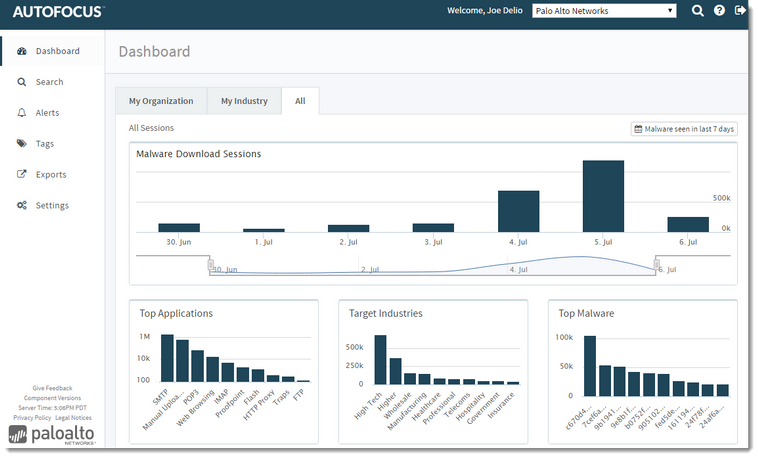The width and height of the screenshot is (758, 458).
Task: Click the Tags icon in sidebar
Action: pyautogui.click(x=22, y=144)
